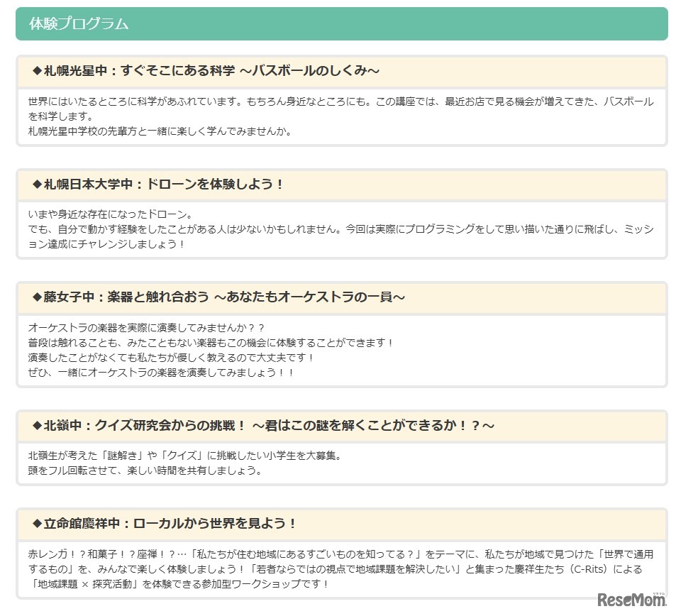Select the 札幌光星中 バスボールのしくみ heading

click(206, 71)
